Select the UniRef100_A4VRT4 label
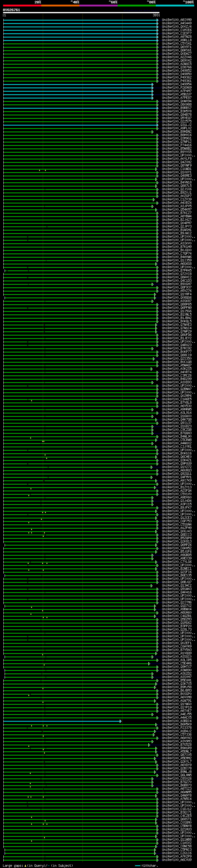Image resolution: width=197 pixels, height=868 pixels. [x=177, y=372]
